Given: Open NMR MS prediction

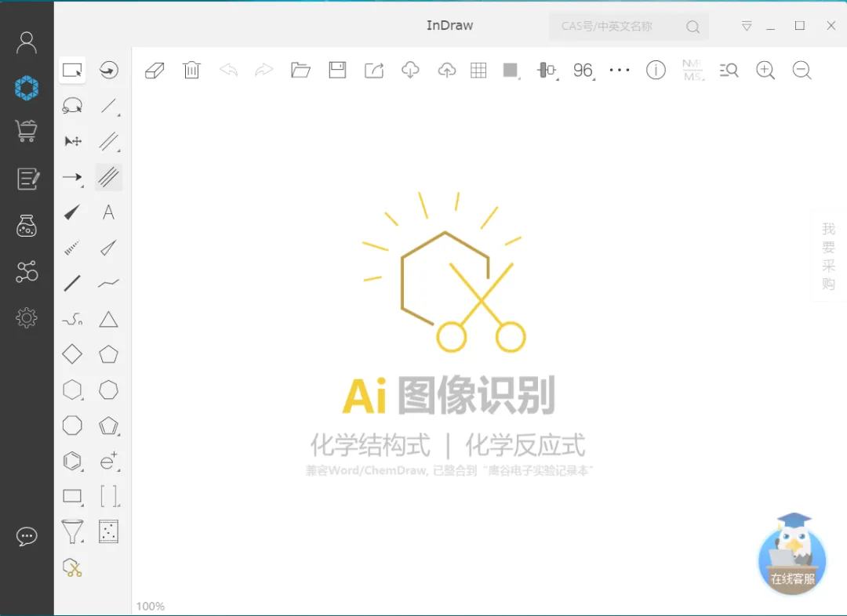Looking at the screenshot, I should (x=693, y=71).
